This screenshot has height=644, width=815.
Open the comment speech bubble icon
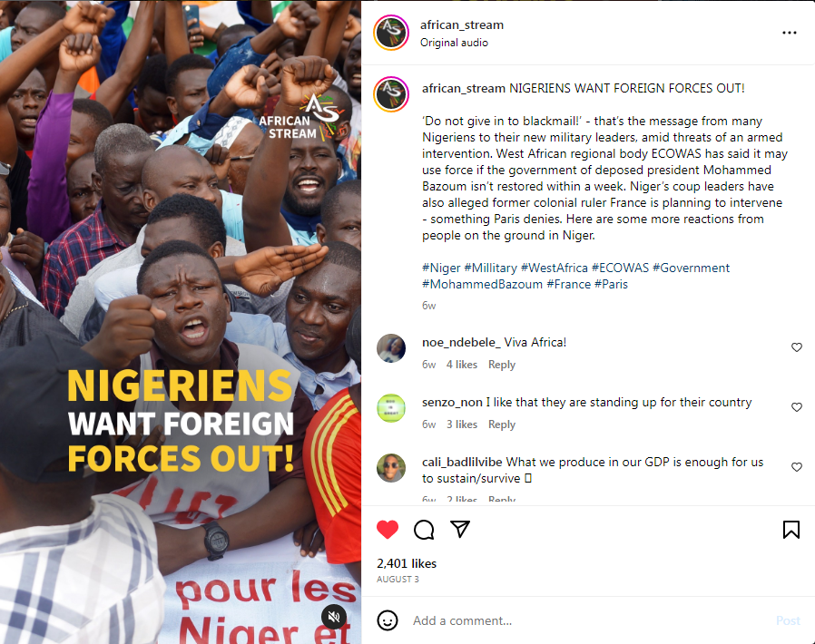(x=424, y=529)
